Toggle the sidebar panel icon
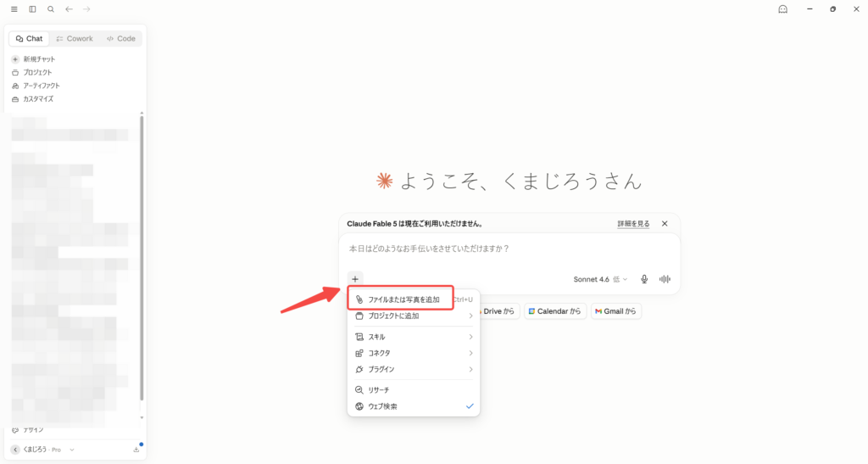 click(x=33, y=9)
